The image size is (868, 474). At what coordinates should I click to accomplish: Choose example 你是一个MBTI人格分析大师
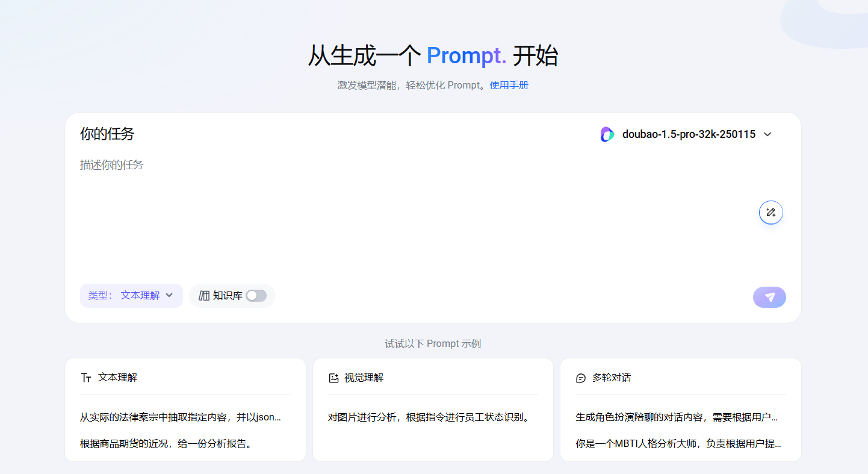coord(678,444)
